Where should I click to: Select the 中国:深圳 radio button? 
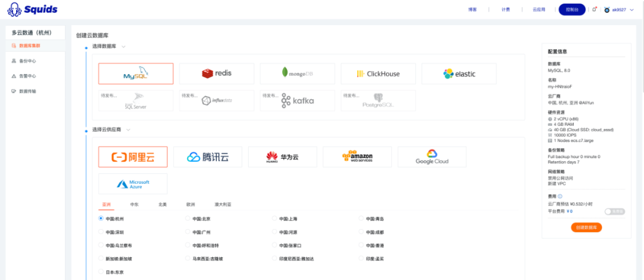pyautogui.click(x=101, y=232)
